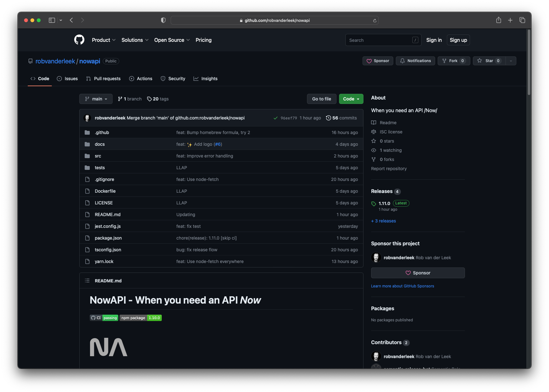This screenshot has height=392, width=549.
Task: Open Learn more about GitHub Sponsors
Action: coord(402,286)
